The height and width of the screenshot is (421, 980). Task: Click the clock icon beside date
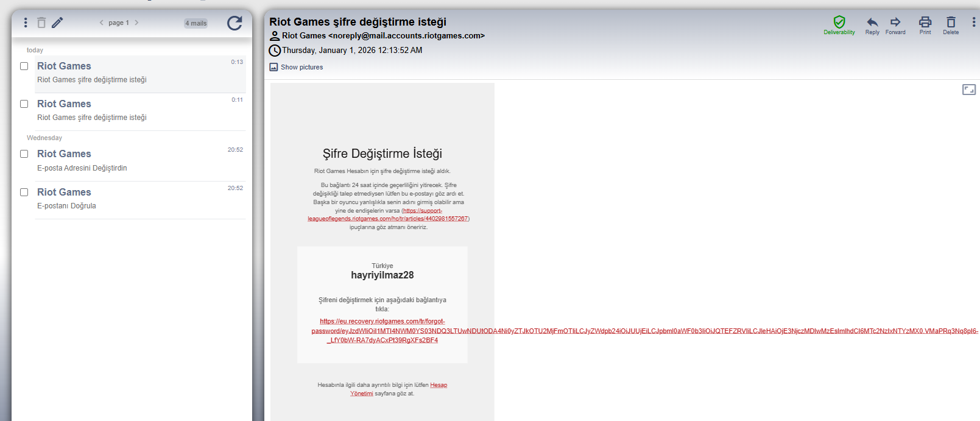point(275,51)
